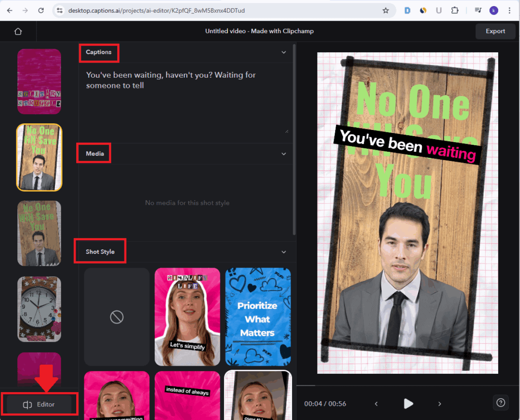Click the Media section heading
520x420 pixels.
coord(95,153)
